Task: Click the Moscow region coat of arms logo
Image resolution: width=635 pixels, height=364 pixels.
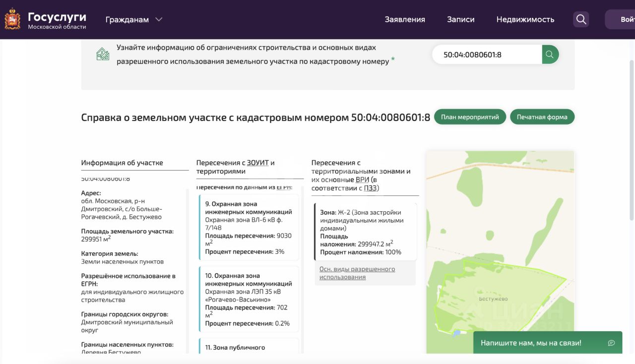Action: pyautogui.click(x=12, y=20)
